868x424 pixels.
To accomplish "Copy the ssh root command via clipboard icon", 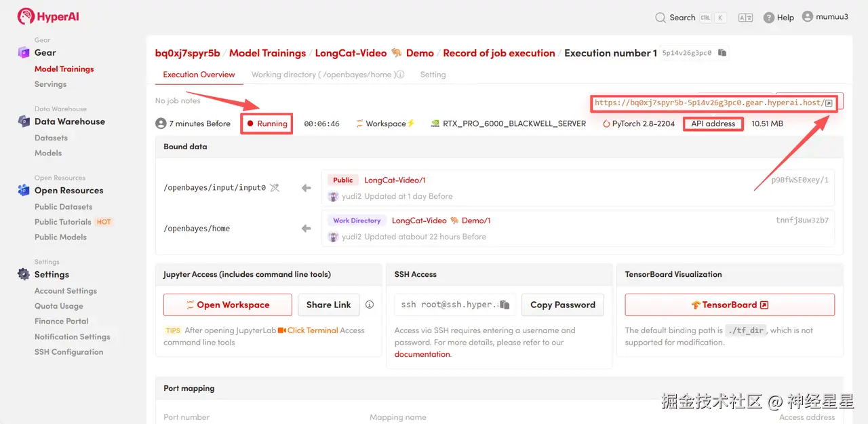I will [x=505, y=305].
